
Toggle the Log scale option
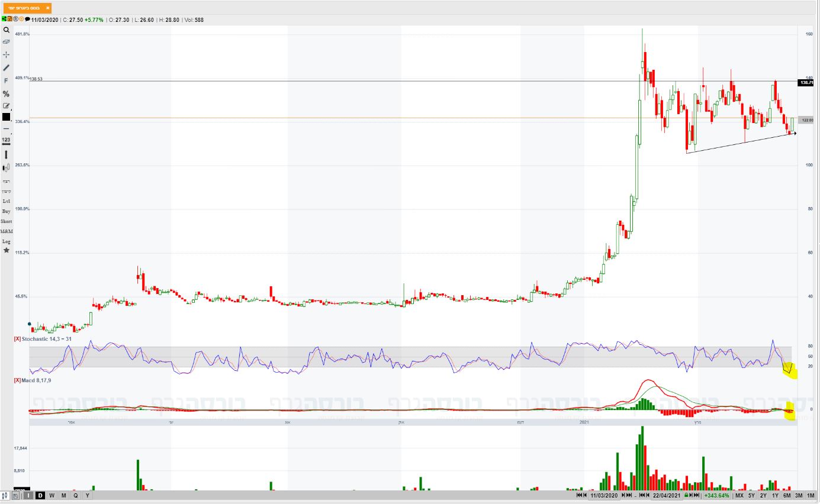pyautogui.click(x=7, y=241)
